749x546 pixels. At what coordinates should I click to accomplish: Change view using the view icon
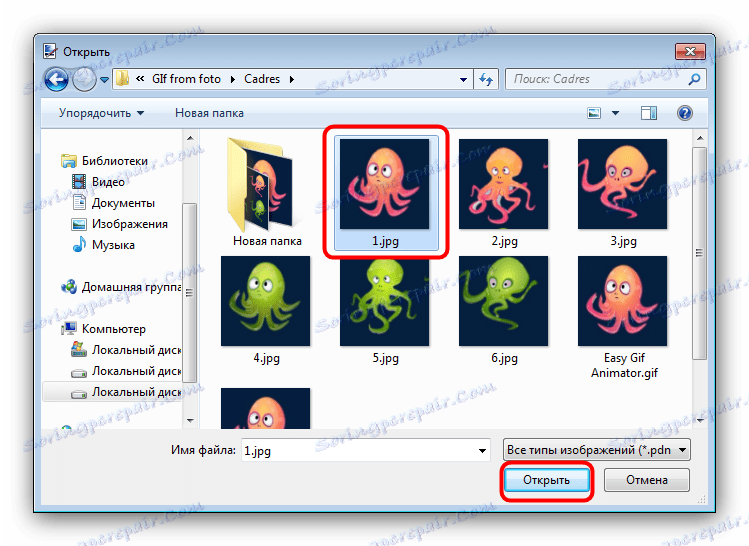[594, 113]
